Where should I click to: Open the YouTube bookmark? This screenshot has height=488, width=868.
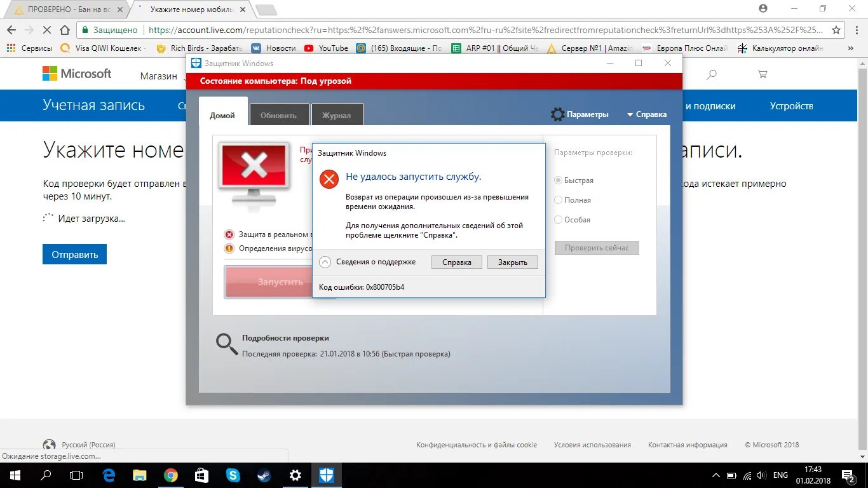point(326,48)
